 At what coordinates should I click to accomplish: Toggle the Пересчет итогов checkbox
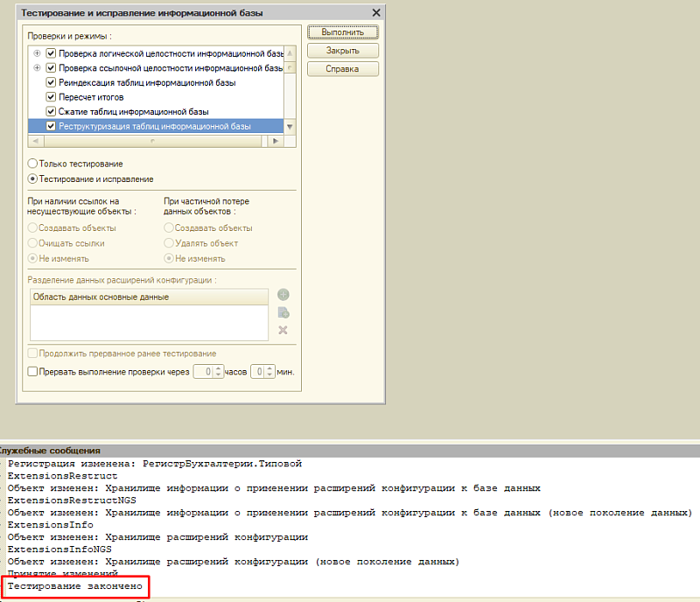(x=51, y=97)
